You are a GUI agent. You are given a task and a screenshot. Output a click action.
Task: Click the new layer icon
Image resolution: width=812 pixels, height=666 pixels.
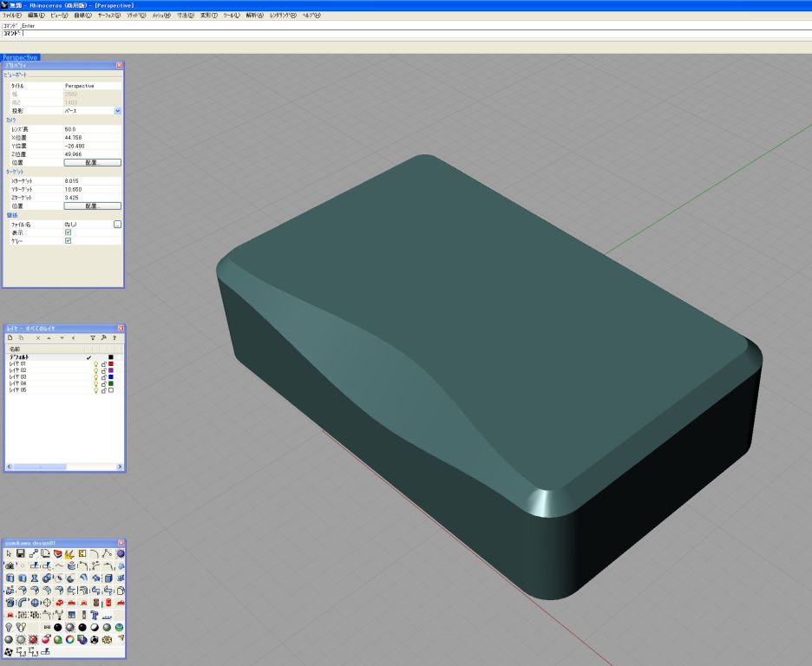(10, 337)
